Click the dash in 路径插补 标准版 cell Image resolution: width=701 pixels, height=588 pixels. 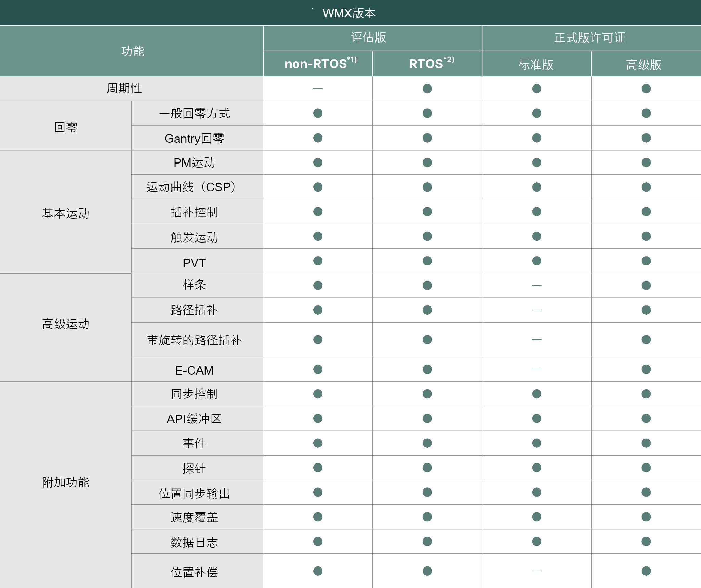[537, 310]
